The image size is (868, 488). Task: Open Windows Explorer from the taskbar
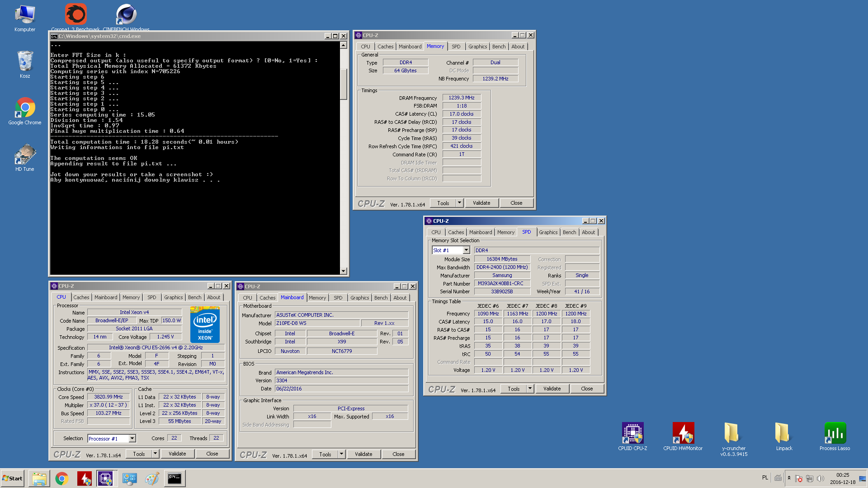pos(39,479)
